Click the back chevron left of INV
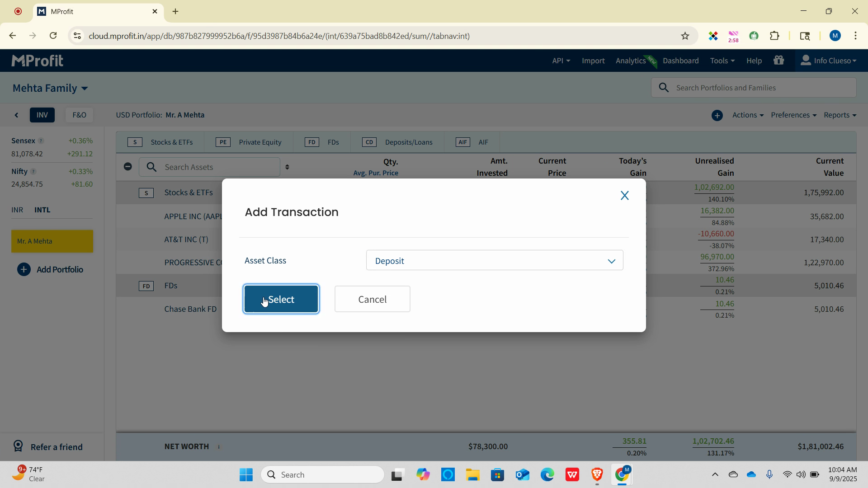The image size is (868, 488). click(x=17, y=115)
